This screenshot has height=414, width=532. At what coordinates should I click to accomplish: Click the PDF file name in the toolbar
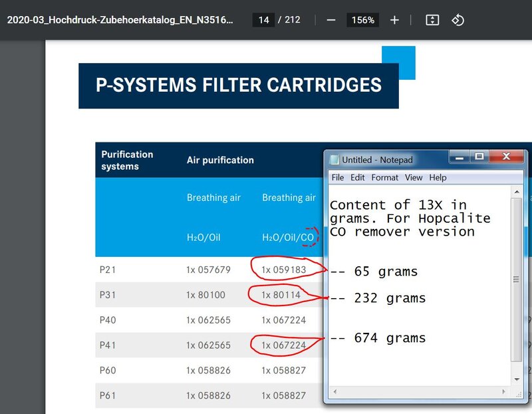point(120,20)
